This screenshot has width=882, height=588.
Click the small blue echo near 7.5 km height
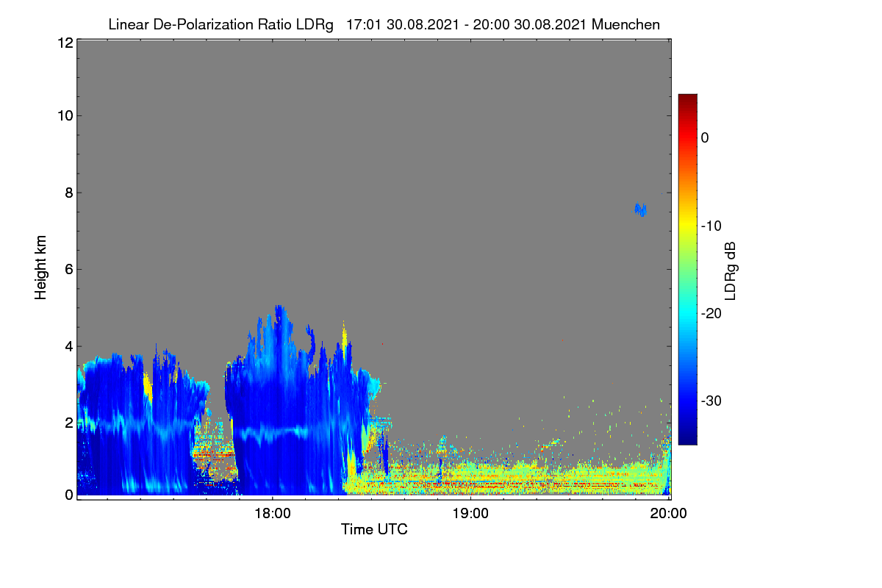pyautogui.click(x=641, y=209)
